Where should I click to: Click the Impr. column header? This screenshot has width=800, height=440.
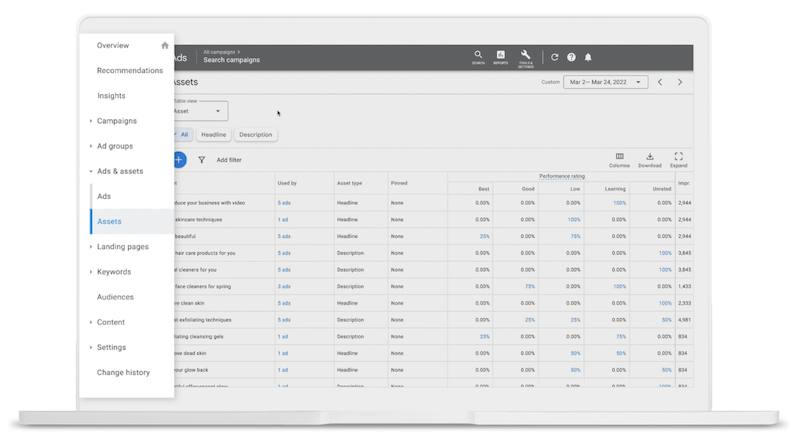pyautogui.click(x=684, y=183)
